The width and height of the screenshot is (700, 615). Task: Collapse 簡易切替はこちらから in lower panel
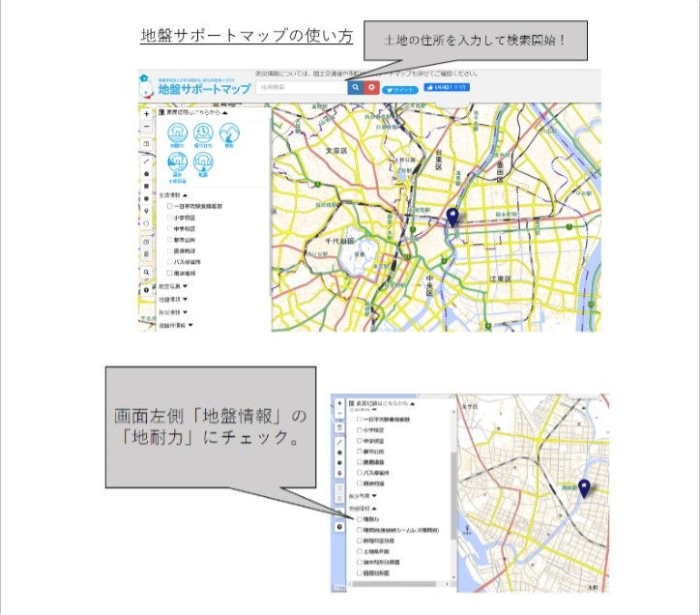coord(382,403)
